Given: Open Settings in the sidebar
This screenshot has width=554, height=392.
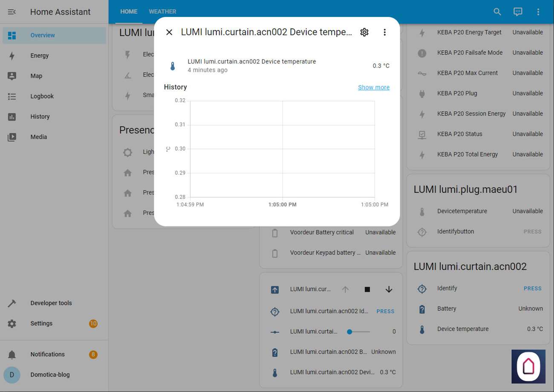Looking at the screenshot, I should pyautogui.click(x=54, y=323).
